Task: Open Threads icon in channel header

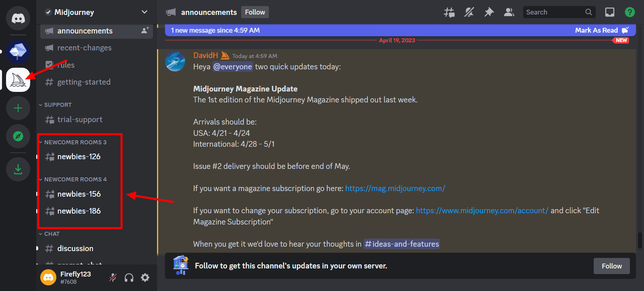Action: tap(449, 12)
